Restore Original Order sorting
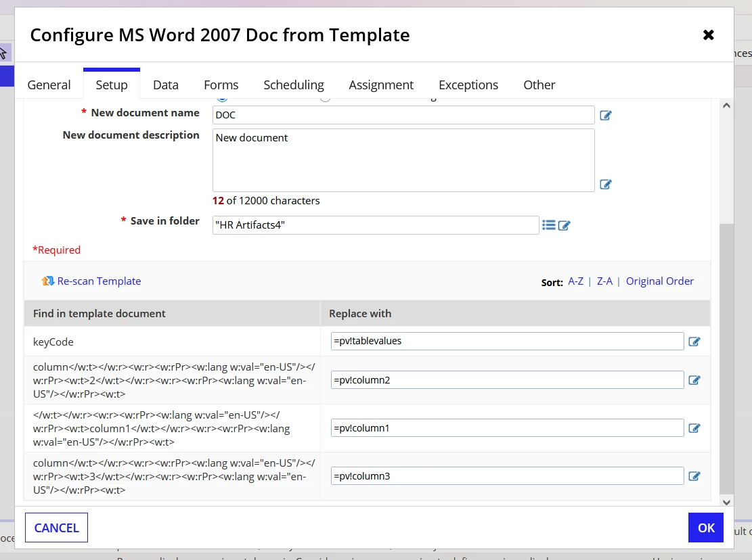The height and width of the screenshot is (560, 752). [x=659, y=281]
